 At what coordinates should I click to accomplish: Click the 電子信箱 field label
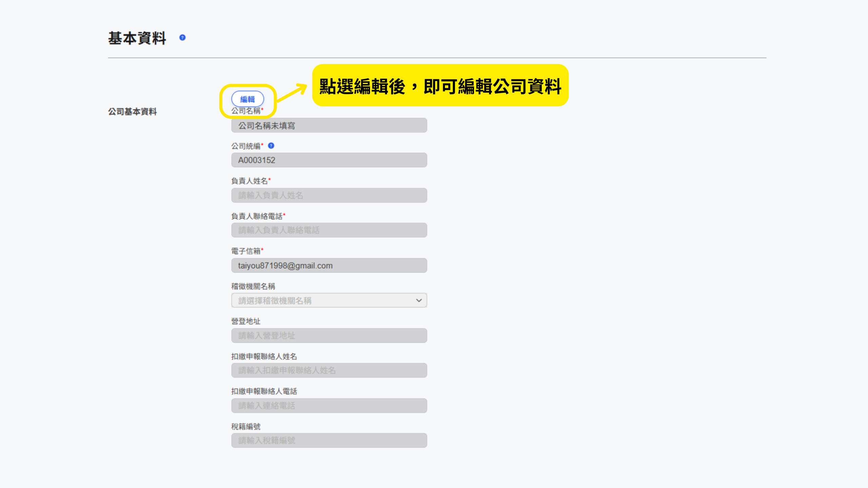tap(246, 251)
